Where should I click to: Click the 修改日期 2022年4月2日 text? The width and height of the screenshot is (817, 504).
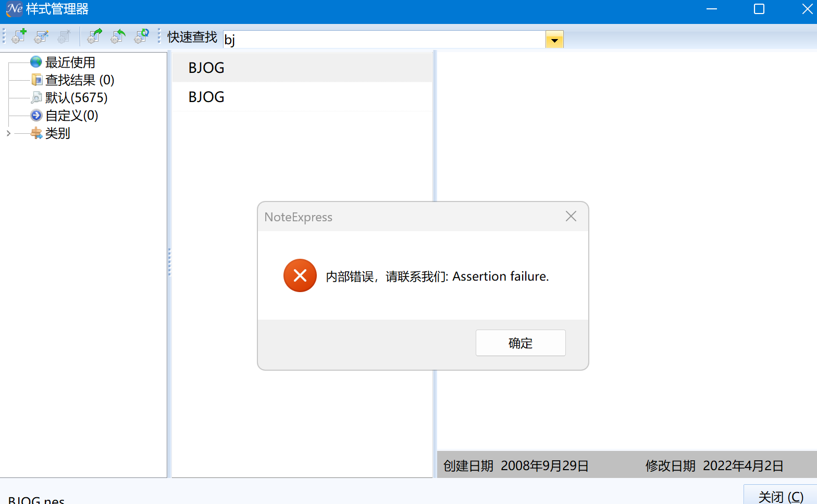[714, 465]
